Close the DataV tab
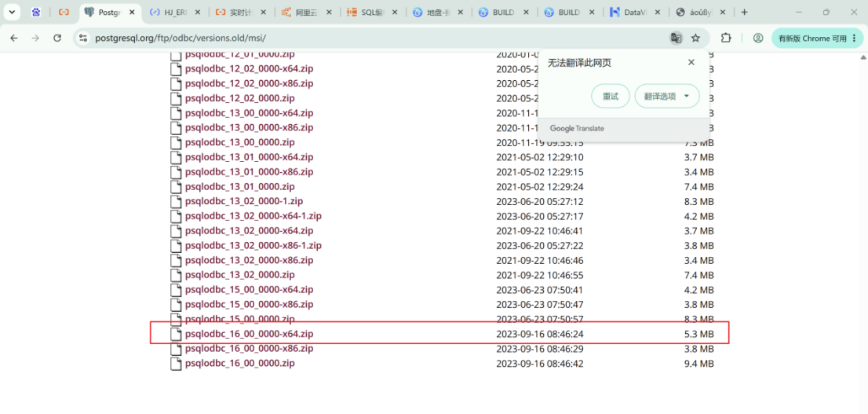Viewport: 868px width, 414px height. coord(657,13)
